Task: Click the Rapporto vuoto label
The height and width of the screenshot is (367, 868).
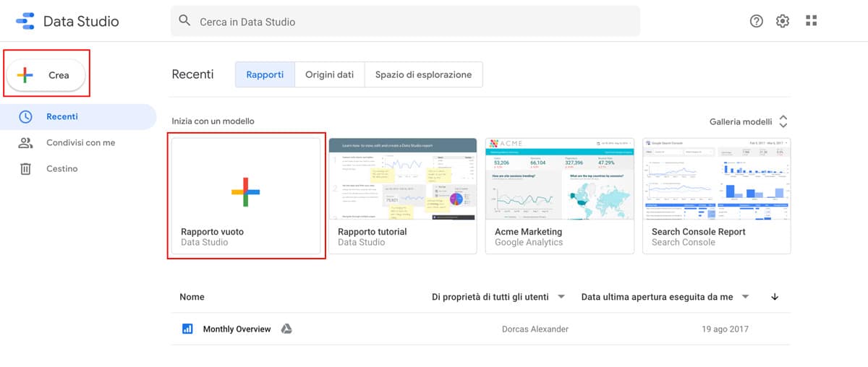Action: point(212,232)
